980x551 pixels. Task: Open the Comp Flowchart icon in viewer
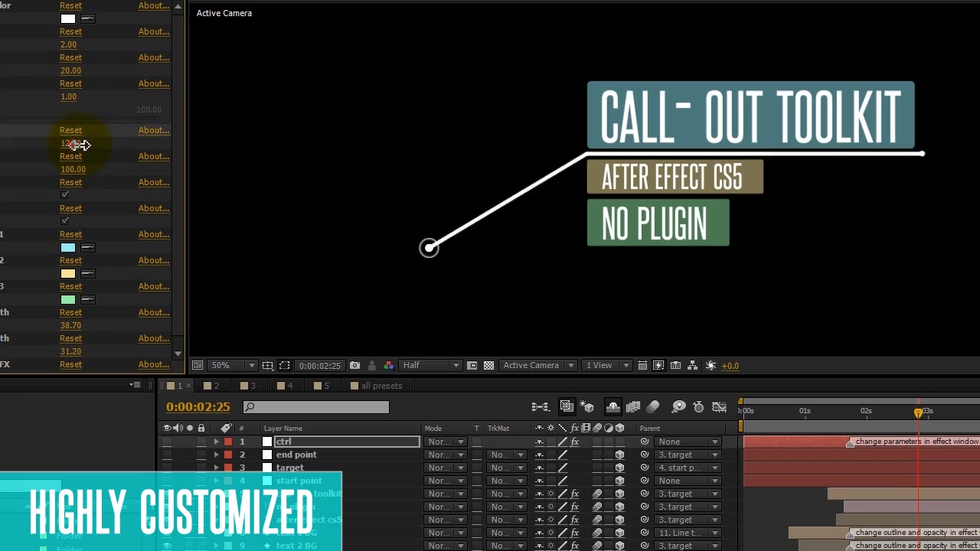[x=693, y=366]
